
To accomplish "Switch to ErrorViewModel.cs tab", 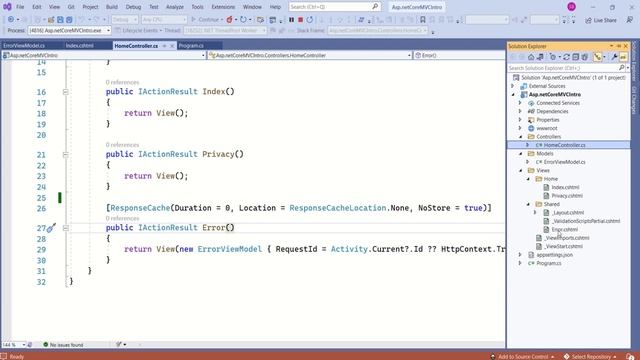I will tap(24, 46).
